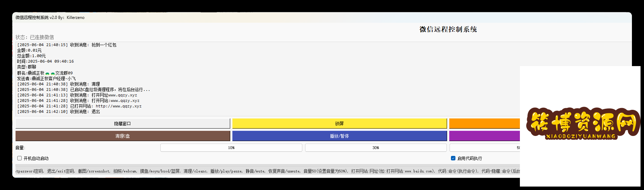This screenshot has width=644, height=190.
Task: Enable the 开机自动启动 checkbox
Action: (20, 158)
